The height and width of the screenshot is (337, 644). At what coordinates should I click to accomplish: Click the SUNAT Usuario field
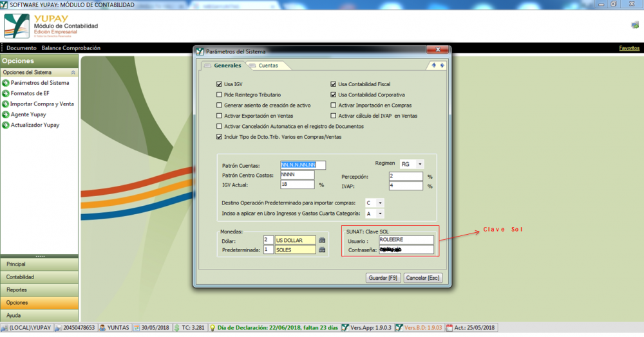[406, 240]
